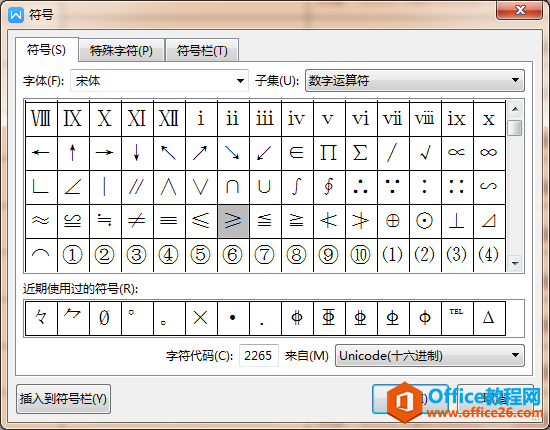The height and width of the screenshot is (430, 550).
Task: Select the not-equal symbol ≠
Action: [137, 221]
